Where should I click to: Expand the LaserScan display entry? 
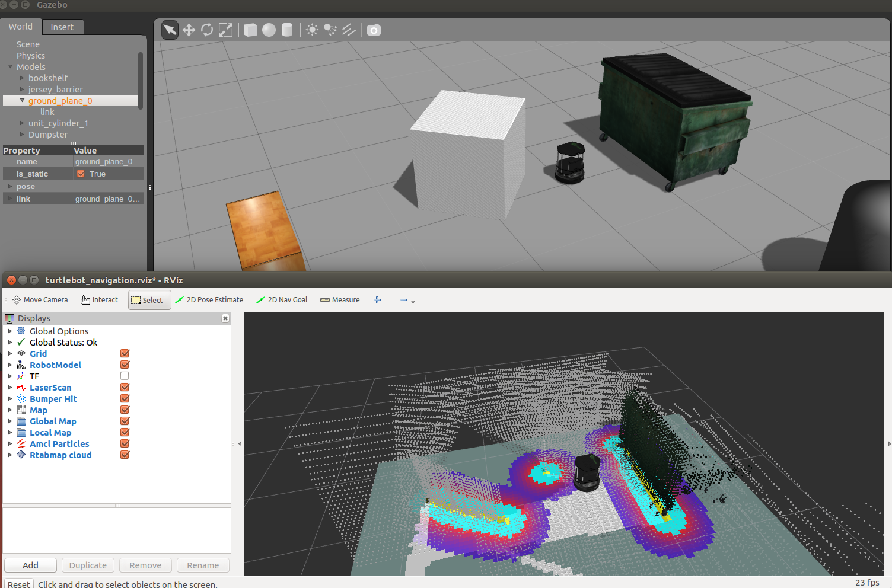(10, 387)
